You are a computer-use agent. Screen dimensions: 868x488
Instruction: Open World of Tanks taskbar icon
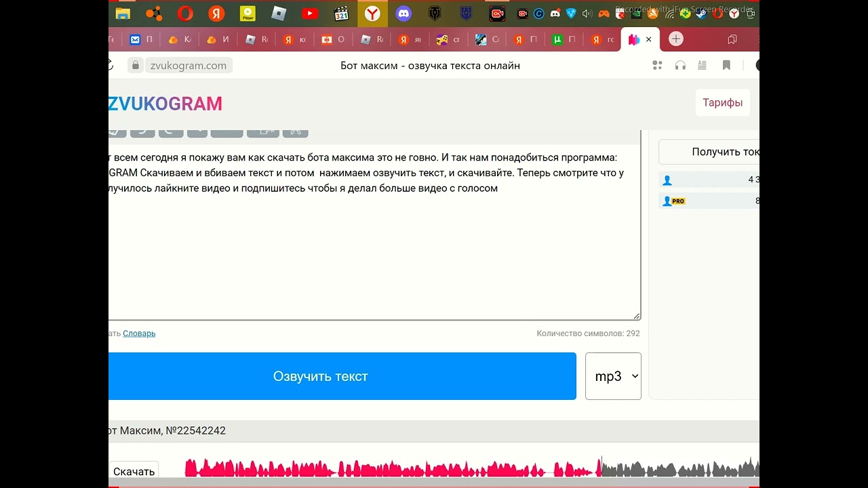click(x=435, y=13)
